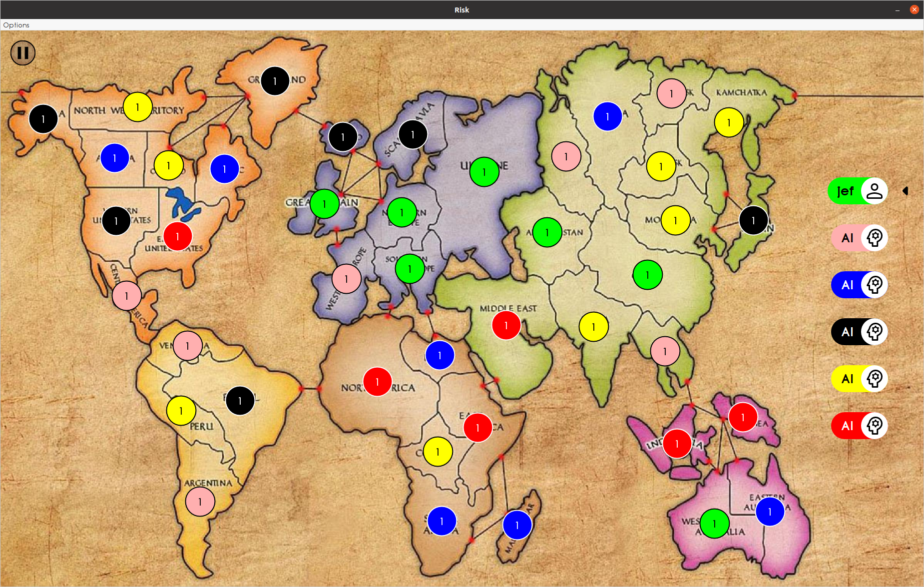924x587 pixels.
Task: Open the Options menu
Action: (x=16, y=25)
